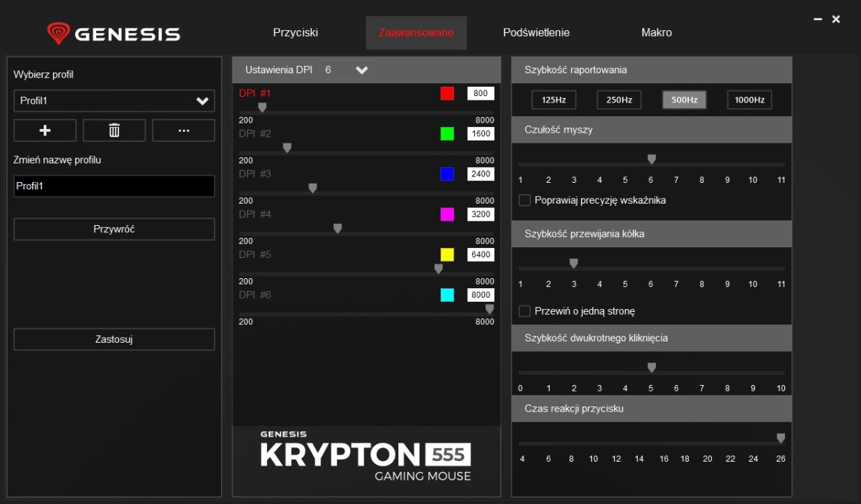This screenshot has height=504, width=861.
Task: Select 500Hz report rate
Action: [684, 100]
